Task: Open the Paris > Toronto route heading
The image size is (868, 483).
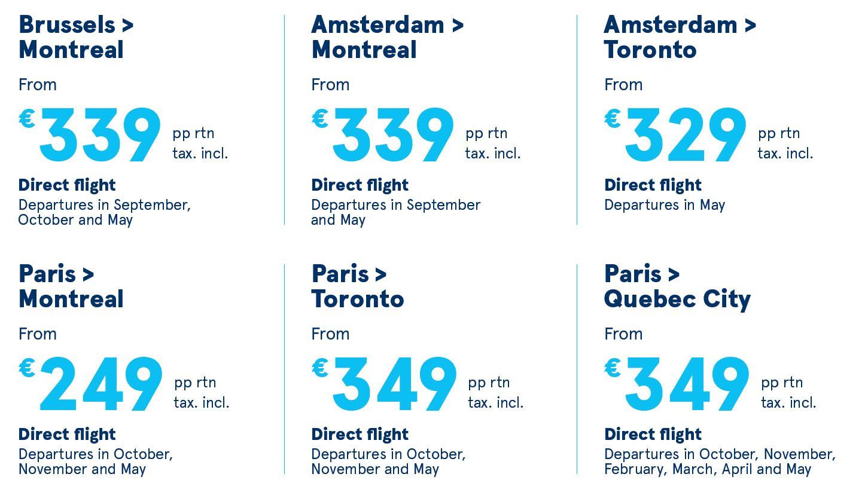Action: click(358, 286)
